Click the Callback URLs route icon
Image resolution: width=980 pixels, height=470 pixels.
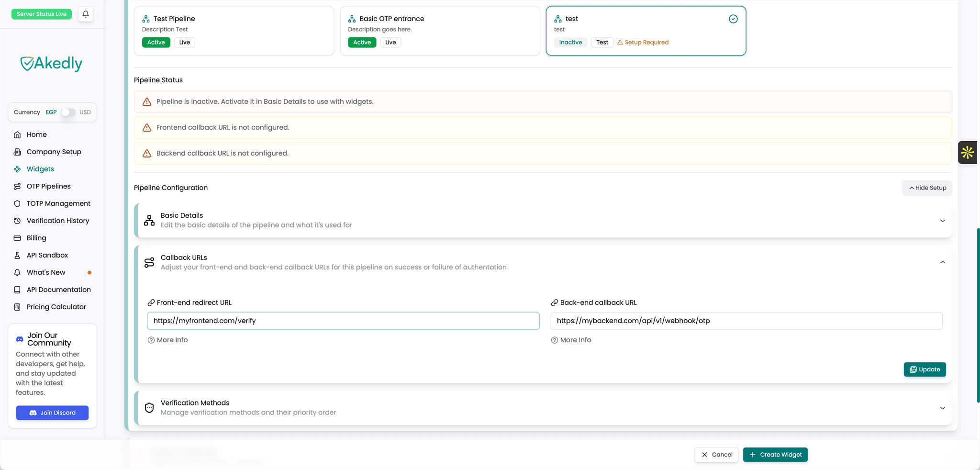tap(149, 262)
